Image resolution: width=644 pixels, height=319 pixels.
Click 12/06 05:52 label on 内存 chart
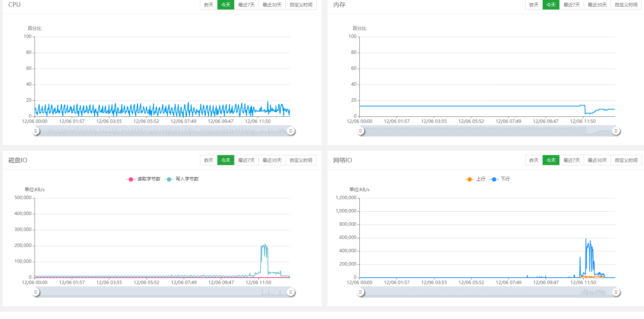point(471,121)
